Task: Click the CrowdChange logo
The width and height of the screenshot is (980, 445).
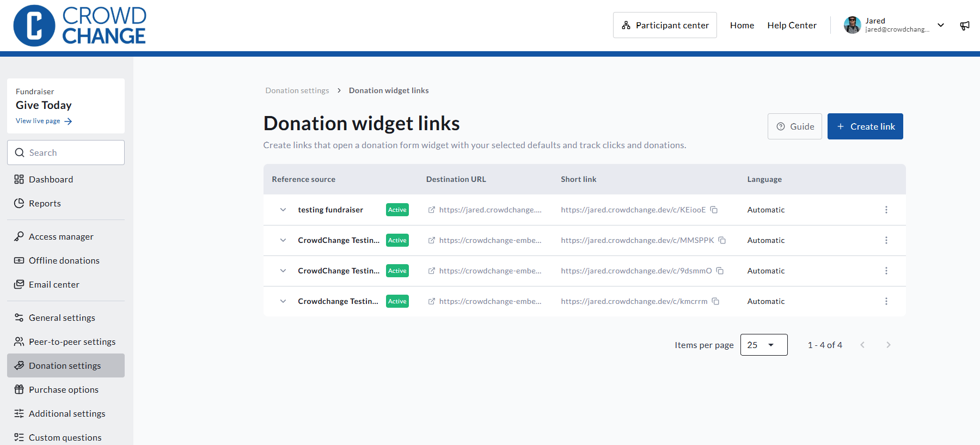Action: pyautogui.click(x=79, y=26)
